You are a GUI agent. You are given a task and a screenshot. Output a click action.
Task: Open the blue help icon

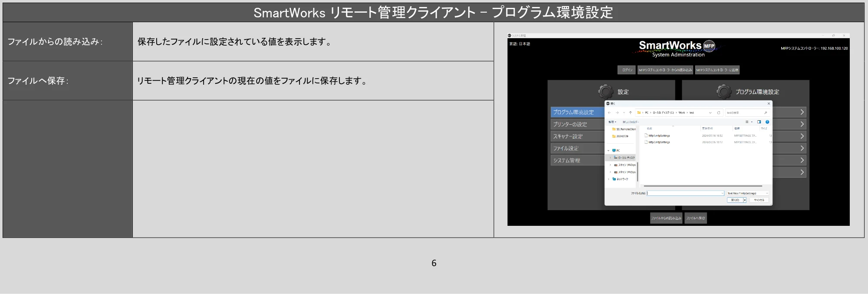pyautogui.click(x=767, y=122)
